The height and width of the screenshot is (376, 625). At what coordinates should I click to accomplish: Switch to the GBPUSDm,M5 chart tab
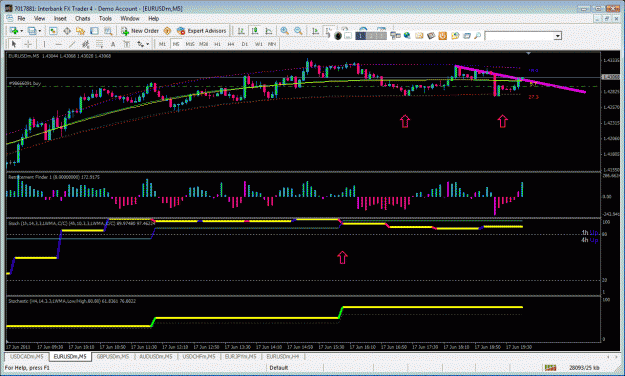click(x=113, y=356)
